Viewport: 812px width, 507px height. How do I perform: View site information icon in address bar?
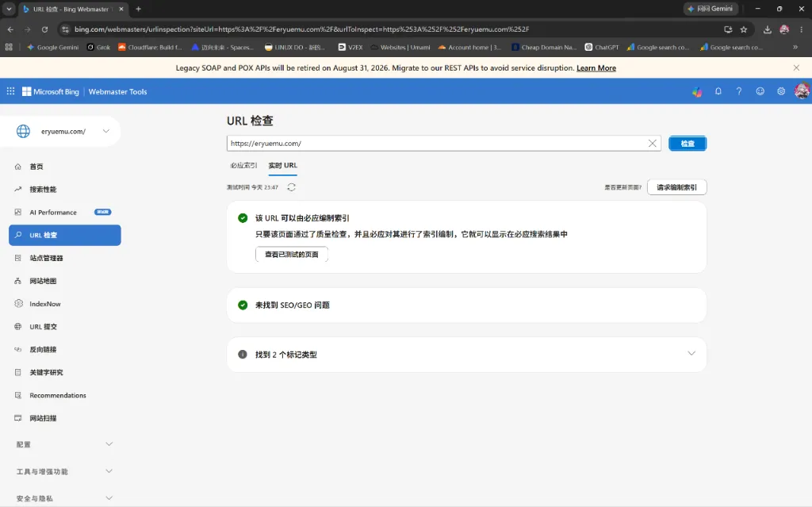(x=65, y=29)
